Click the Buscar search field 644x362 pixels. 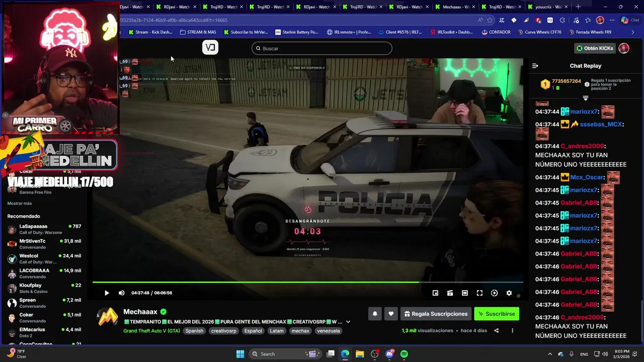pos(322,48)
